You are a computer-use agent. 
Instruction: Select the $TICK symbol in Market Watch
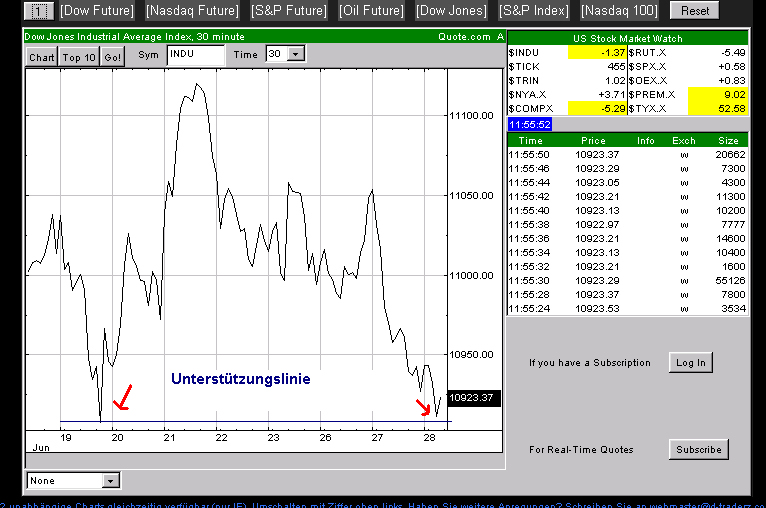(x=524, y=67)
